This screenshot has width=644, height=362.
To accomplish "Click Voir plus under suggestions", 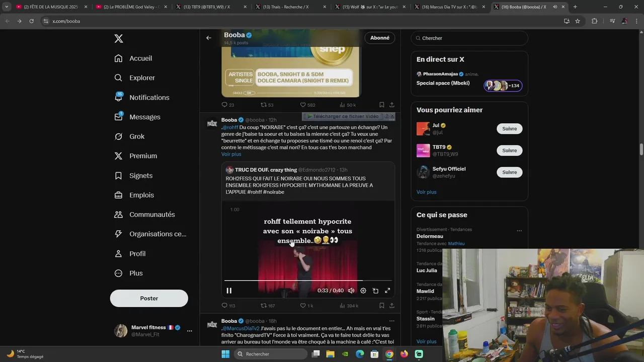I will tap(427, 192).
